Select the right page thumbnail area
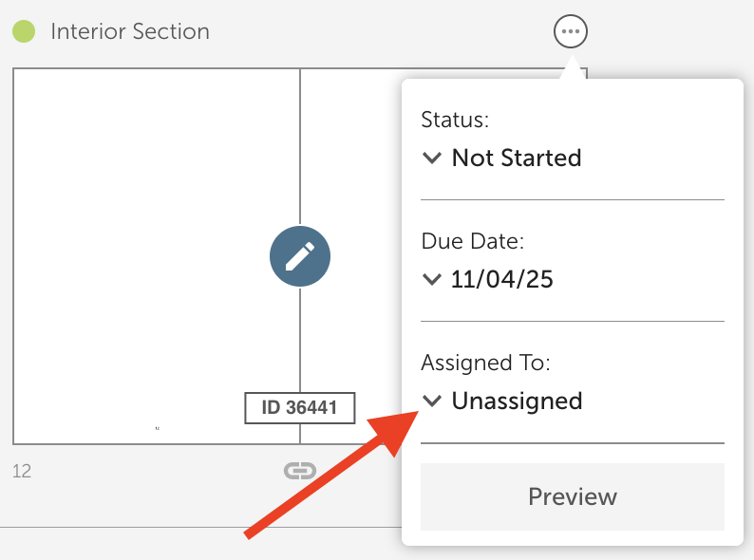 point(351,255)
